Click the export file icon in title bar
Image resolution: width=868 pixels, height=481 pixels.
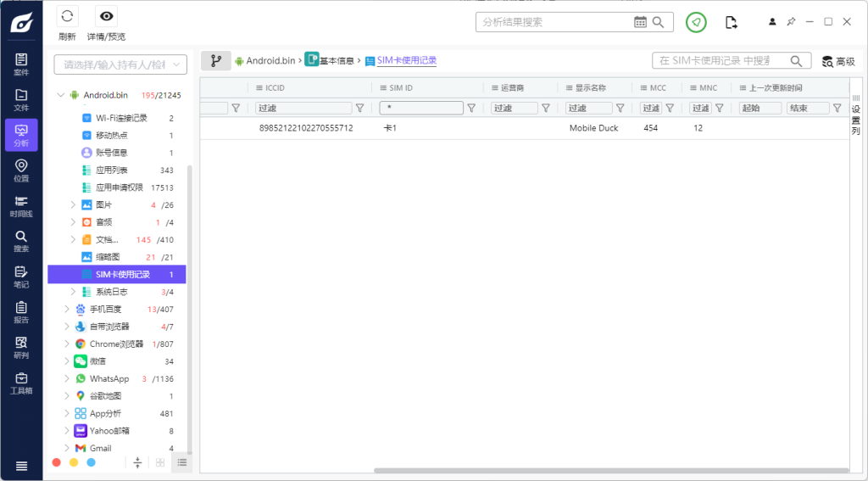pyautogui.click(x=731, y=22)
